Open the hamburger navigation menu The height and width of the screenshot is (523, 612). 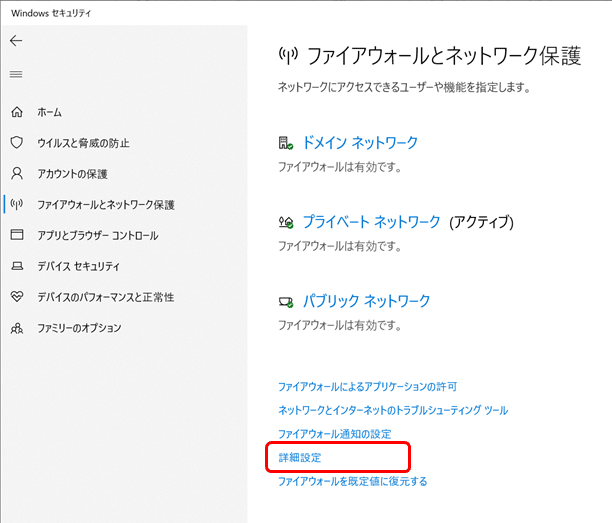pyautogui.click(x=16, y=74)
